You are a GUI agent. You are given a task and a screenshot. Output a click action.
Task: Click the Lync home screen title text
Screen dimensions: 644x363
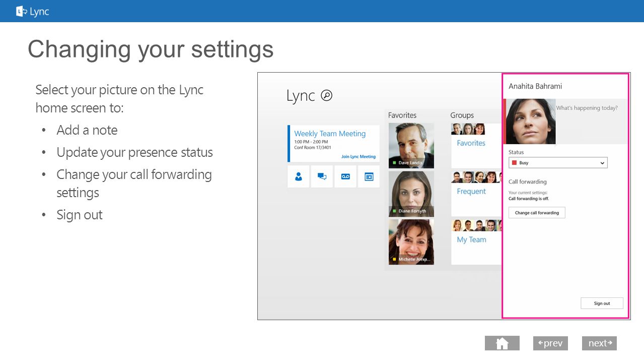[x=301, y=95]
